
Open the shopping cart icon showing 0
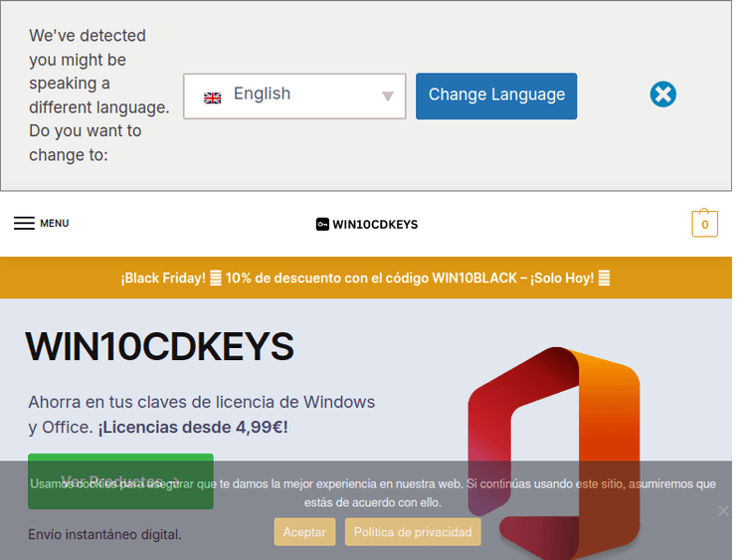click(x=704, y=224)
